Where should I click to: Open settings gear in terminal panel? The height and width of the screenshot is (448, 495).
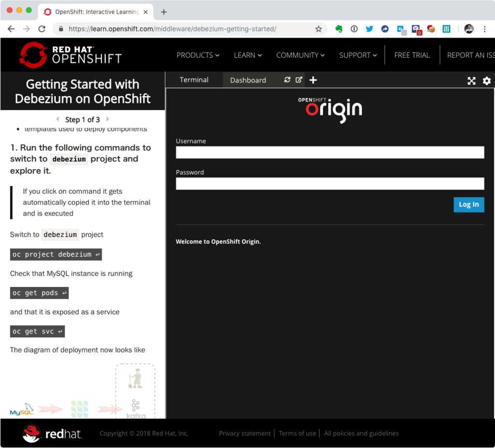(x=487, y=81)
